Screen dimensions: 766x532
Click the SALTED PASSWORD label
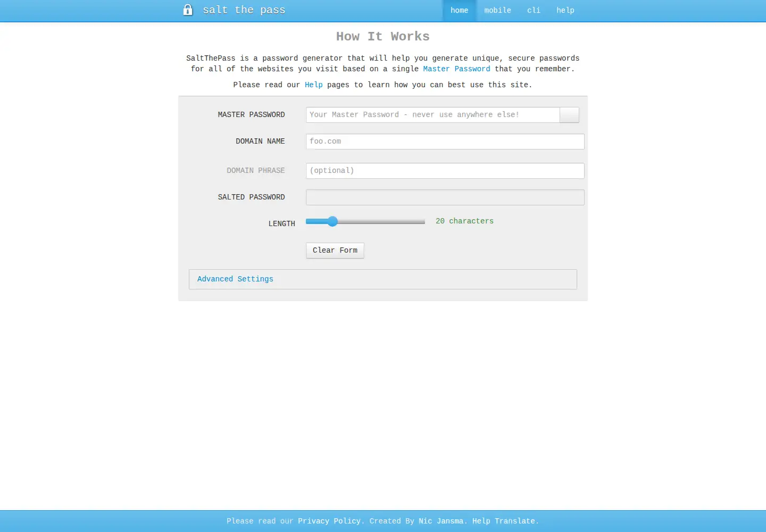251,197
